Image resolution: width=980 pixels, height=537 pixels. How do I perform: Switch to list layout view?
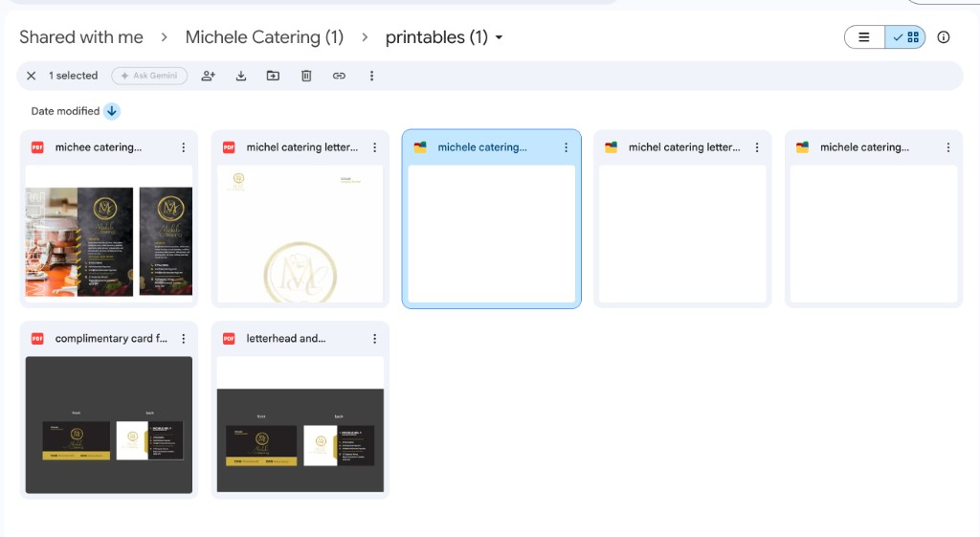click(864, 37)
